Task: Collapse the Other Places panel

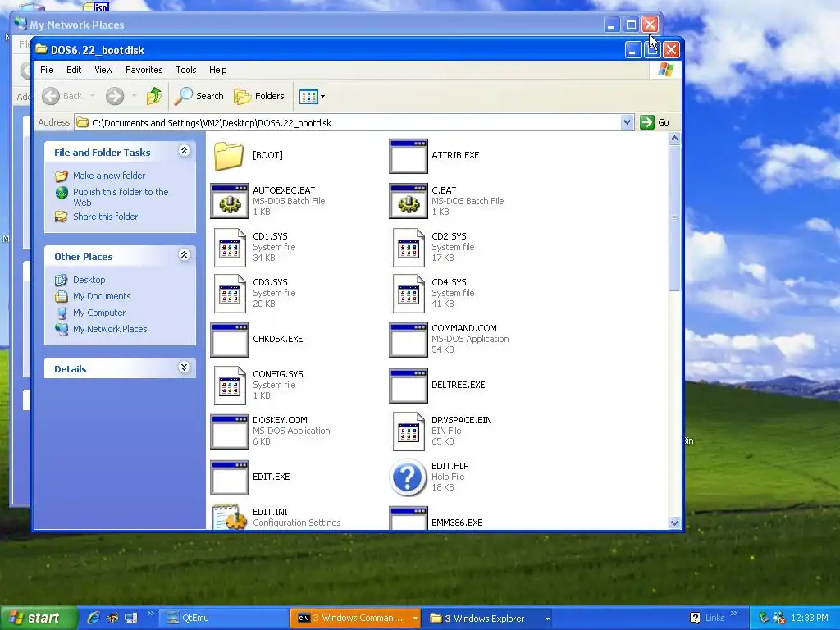Action: pos(184,254)
